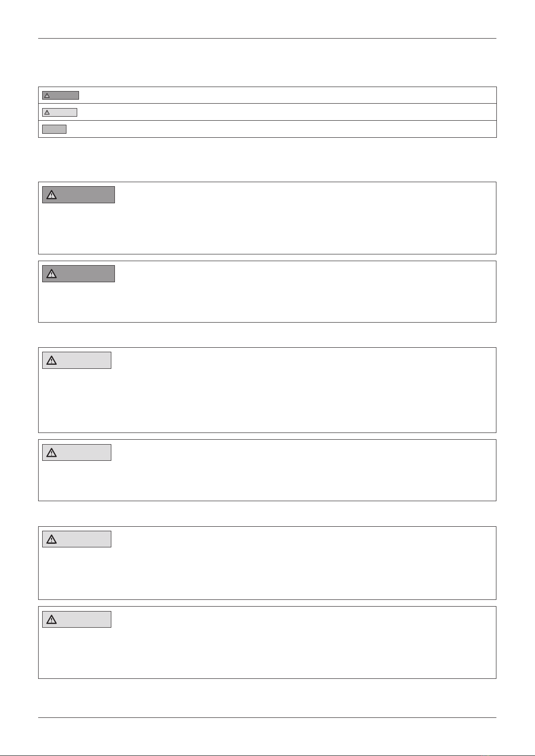
Task: Select the warning triangle in the first light-gray large label
Action: tap(52, 360)
